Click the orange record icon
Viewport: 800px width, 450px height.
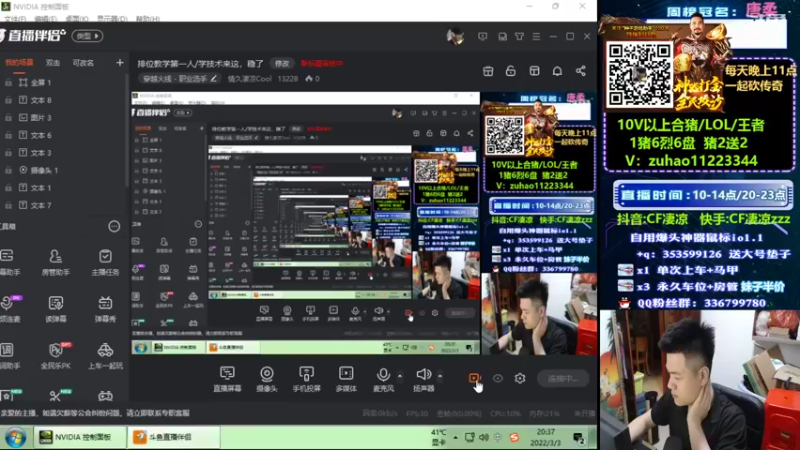click(x=474, y=378)
